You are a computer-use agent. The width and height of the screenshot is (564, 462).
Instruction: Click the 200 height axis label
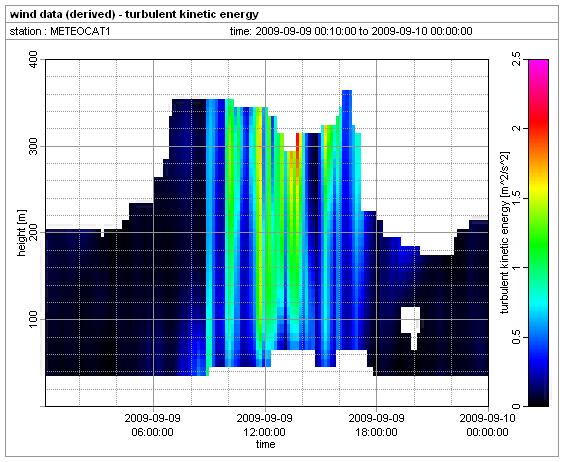[33, 232]
